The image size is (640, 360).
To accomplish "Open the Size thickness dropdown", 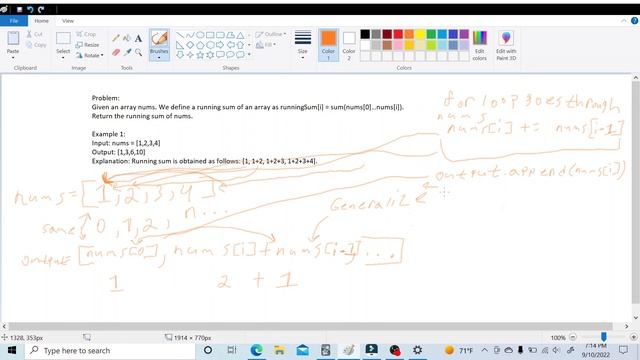I will click(302, 45).
